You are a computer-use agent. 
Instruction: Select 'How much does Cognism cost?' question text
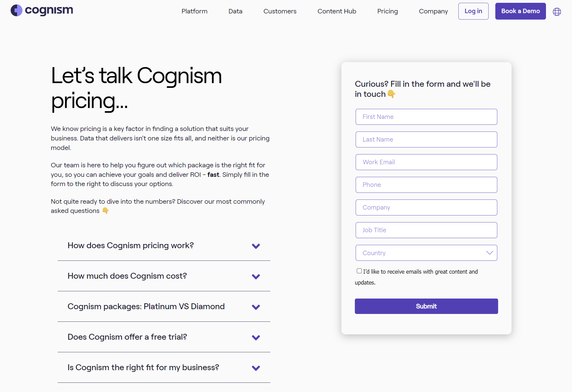click(127, 276)
